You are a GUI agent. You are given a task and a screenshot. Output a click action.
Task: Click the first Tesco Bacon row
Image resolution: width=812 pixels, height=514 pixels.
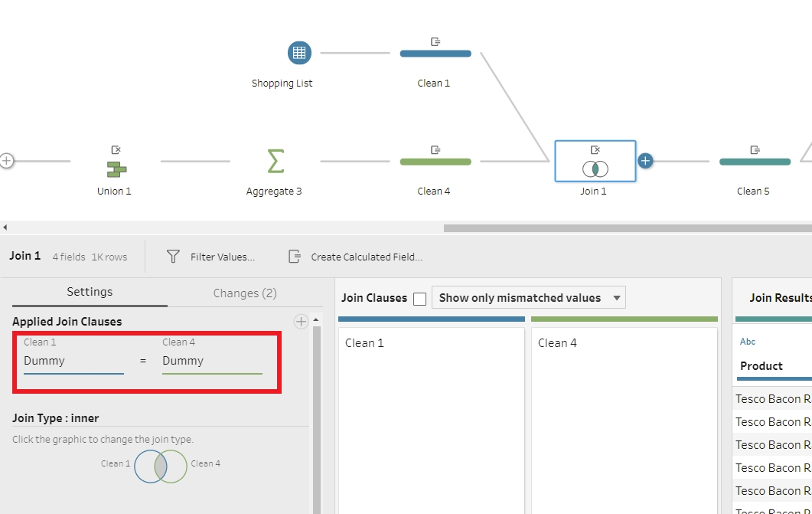coord(773,399)
